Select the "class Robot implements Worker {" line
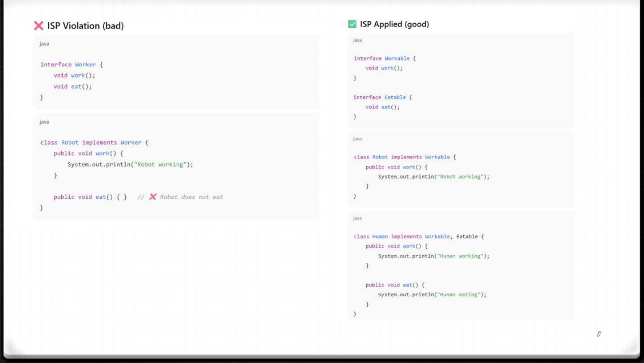 coord(94,142)
